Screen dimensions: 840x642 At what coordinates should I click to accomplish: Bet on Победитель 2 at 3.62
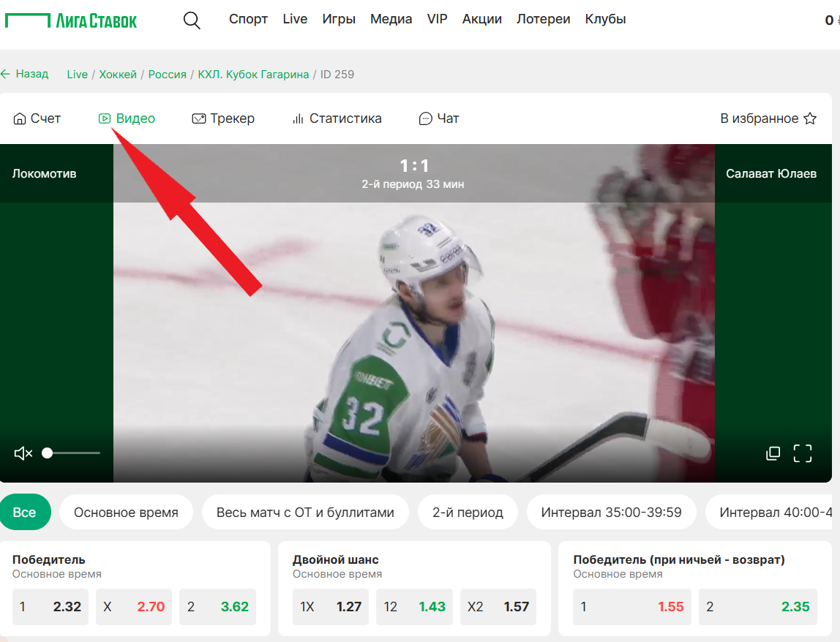coord(217,607)
